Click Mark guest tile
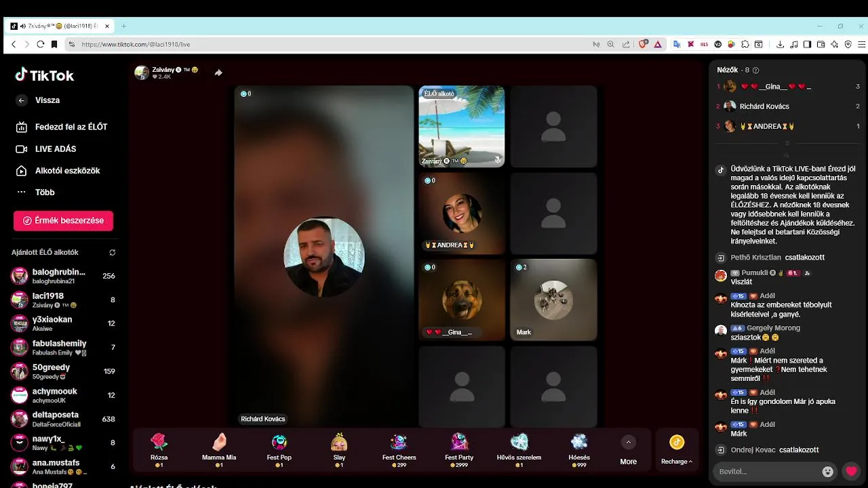Viewport: 868px width, 488px height. (553, 300)
